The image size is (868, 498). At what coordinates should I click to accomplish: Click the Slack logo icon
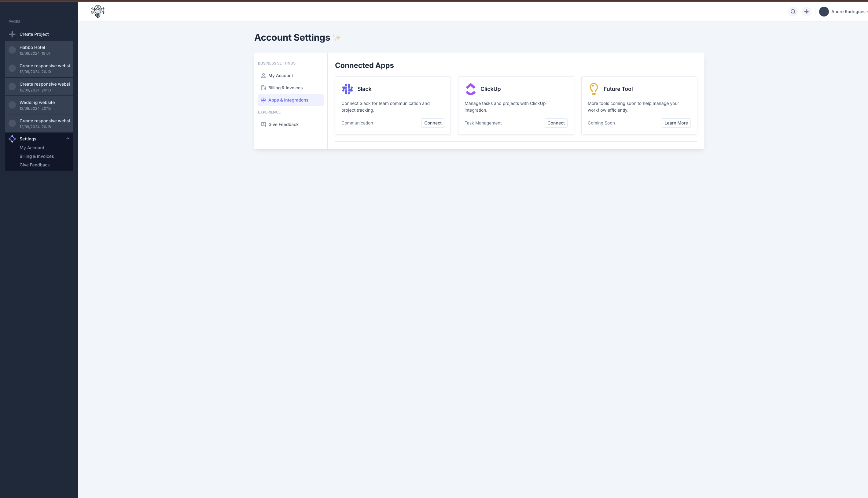(x=347, y=89)
